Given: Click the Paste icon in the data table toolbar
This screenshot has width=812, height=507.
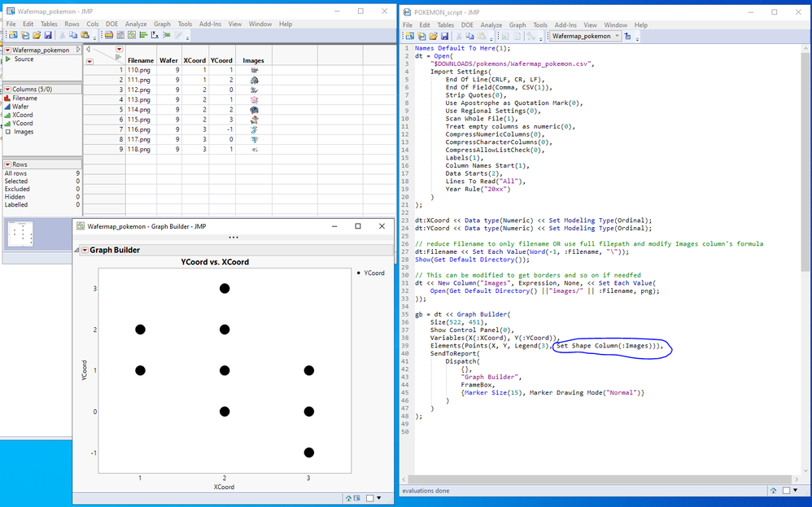Looking at the screenshot, I should pyautogui.click(x=85, y=35).
